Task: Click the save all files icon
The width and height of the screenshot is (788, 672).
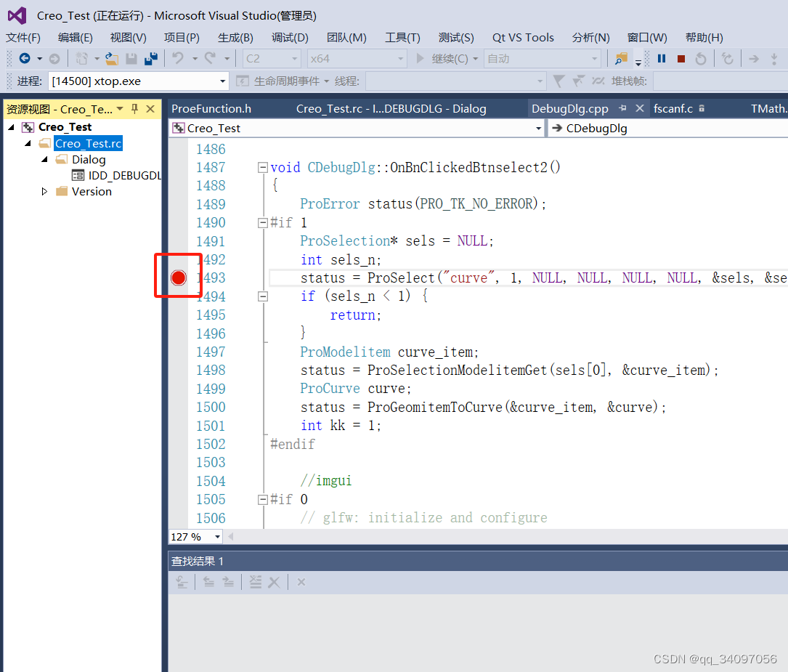Action: click(151, 59)
